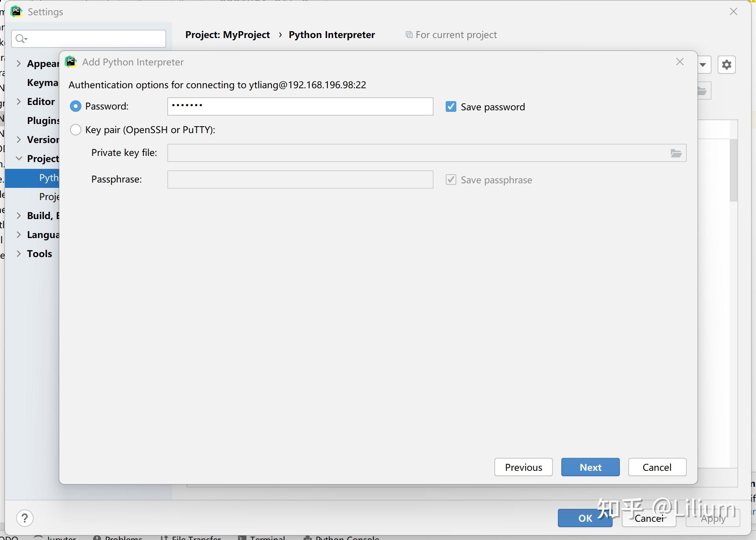The image size is (756, 540).
Task: Click the interpreter settings gear icon
Action: [726, 65]
